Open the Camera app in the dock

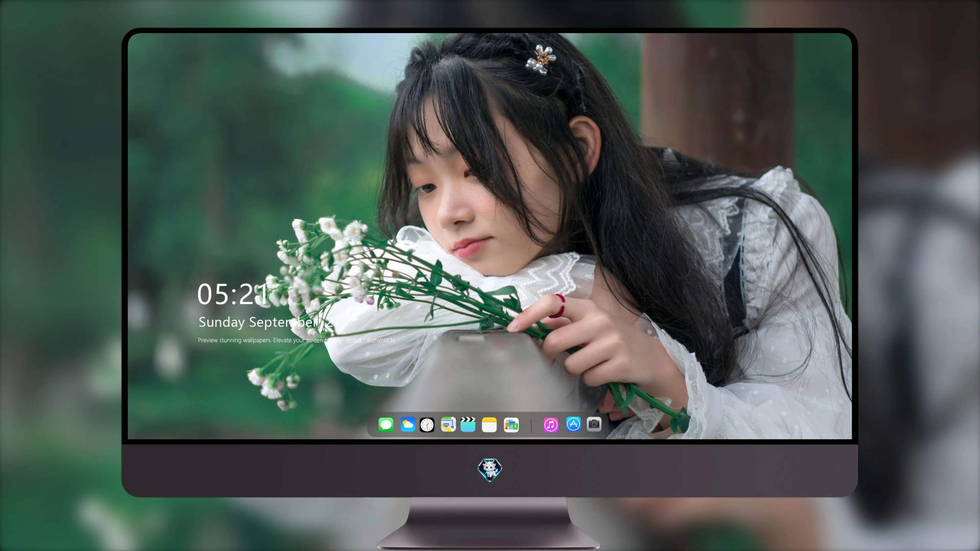(x=594, y=424)
